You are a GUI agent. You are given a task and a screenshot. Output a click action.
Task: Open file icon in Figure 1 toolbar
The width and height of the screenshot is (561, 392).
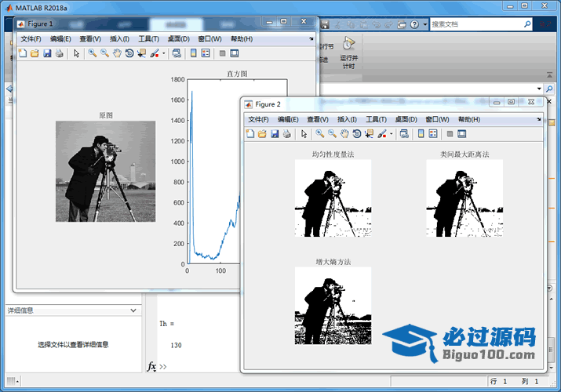click(35, 53)
